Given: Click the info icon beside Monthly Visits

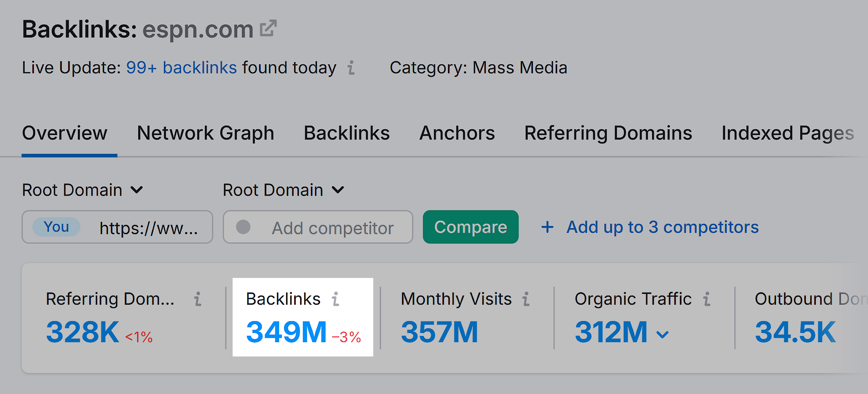Looking at the screenshot, I should coord(526,298).
